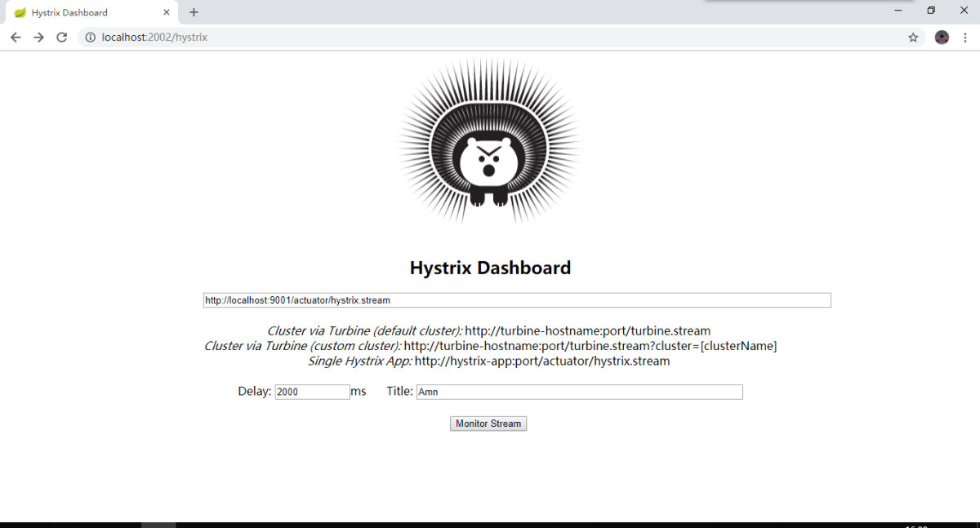Bookmark this page with the star icon
This screenshot has width=980, height=528.
click(913, 38)
